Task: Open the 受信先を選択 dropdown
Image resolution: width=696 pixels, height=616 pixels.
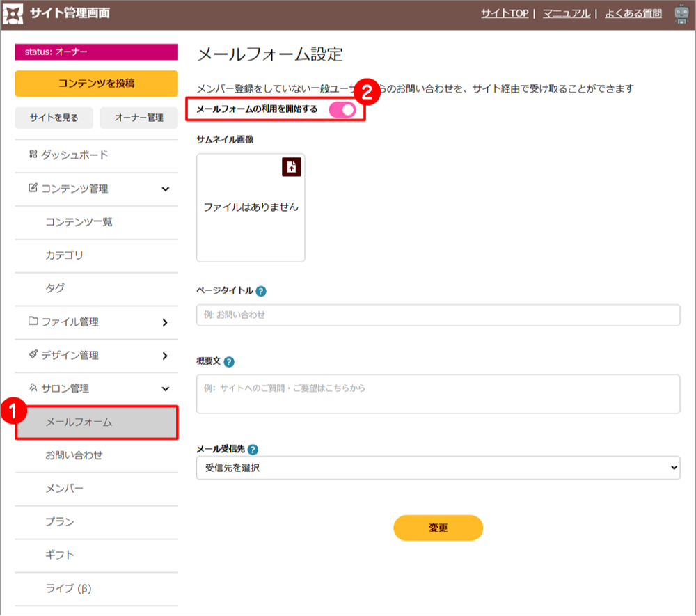Action: [x=438, y=468]
